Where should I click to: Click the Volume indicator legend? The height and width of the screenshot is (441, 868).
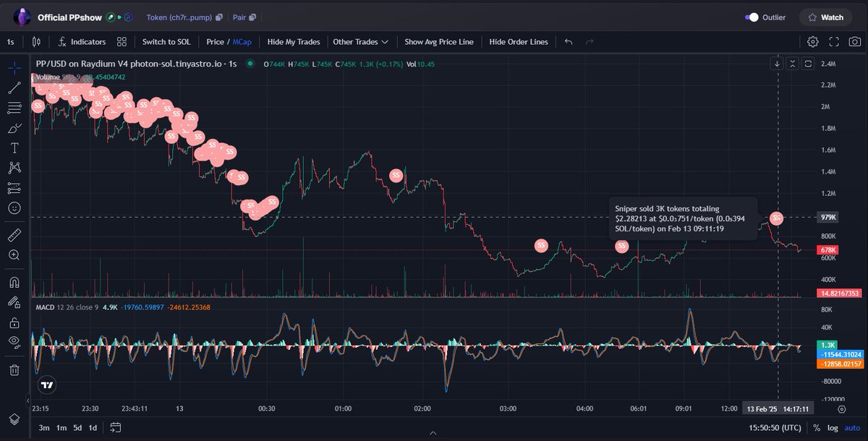pos(48,77)
